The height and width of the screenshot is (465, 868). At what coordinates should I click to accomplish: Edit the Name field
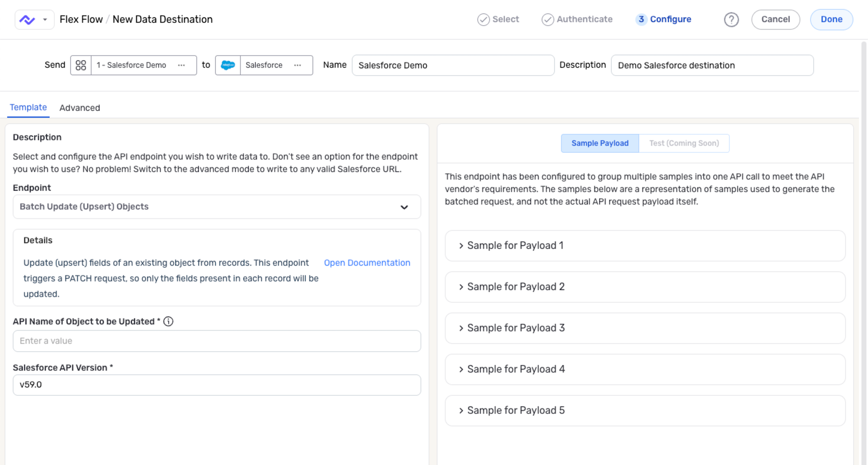[453, 65]
